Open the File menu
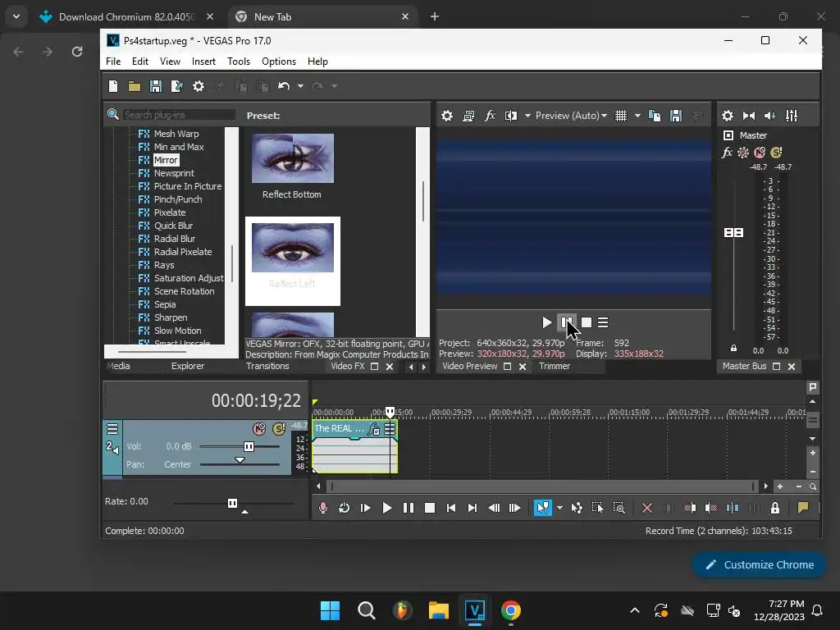 click(x=113, y=62)
